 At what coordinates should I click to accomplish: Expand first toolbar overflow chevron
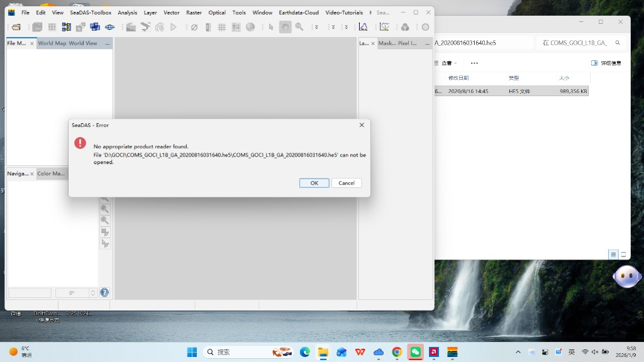pyautogui.click(x=316, y=27)
